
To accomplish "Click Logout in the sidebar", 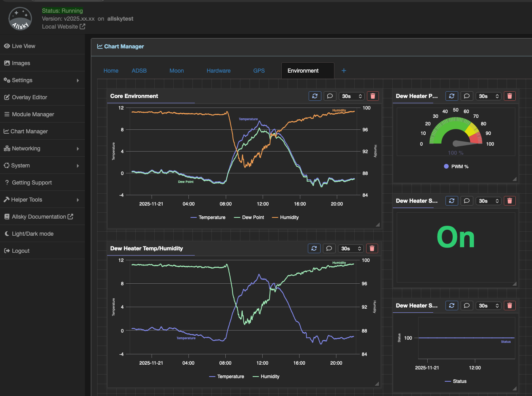I will 21,250.
